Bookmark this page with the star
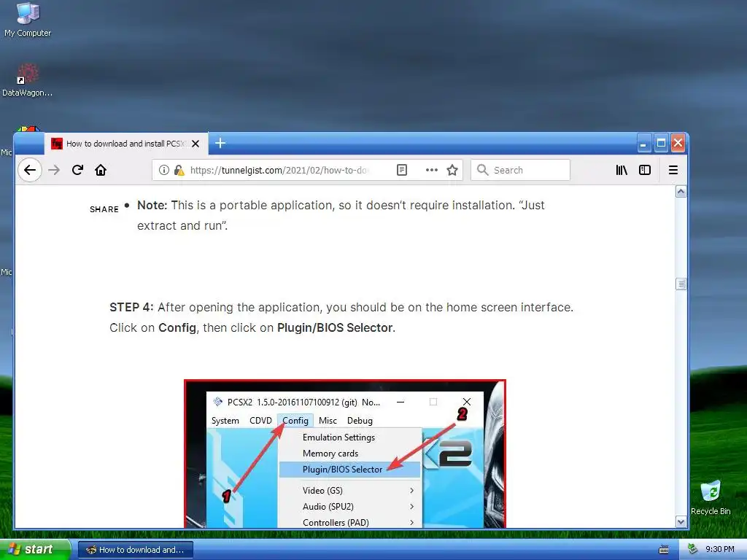Viewport: 747px width, 560px height. click(452, 170)
